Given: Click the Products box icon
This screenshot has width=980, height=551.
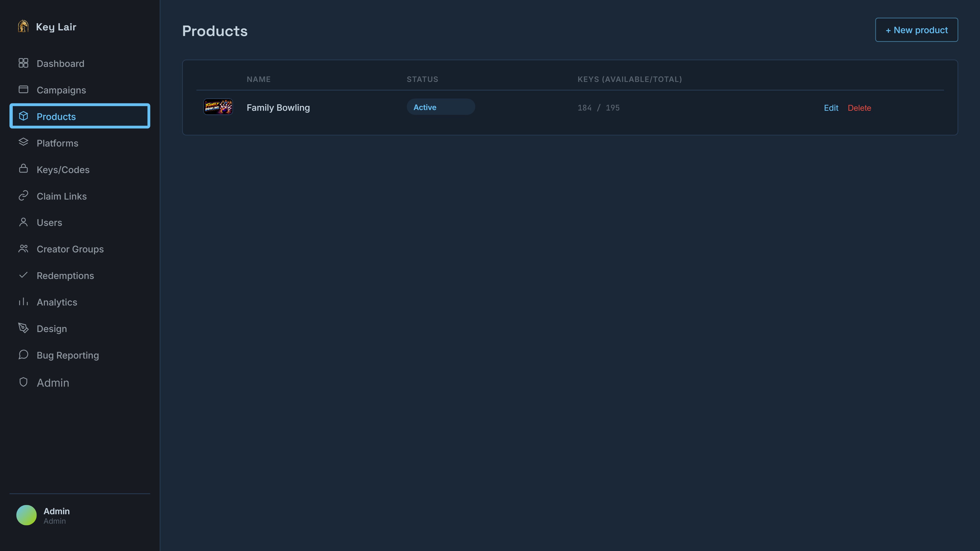Looking at the screenshot, I should 23,116.
